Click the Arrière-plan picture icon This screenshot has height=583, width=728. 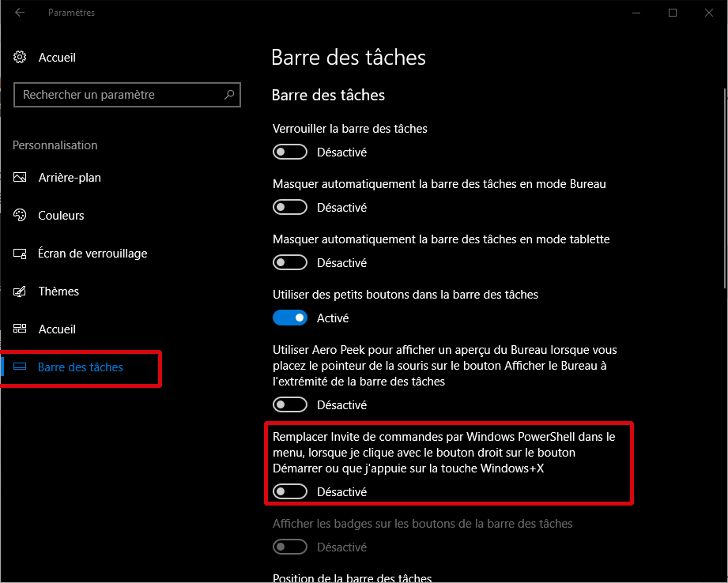tap(21, 178)
